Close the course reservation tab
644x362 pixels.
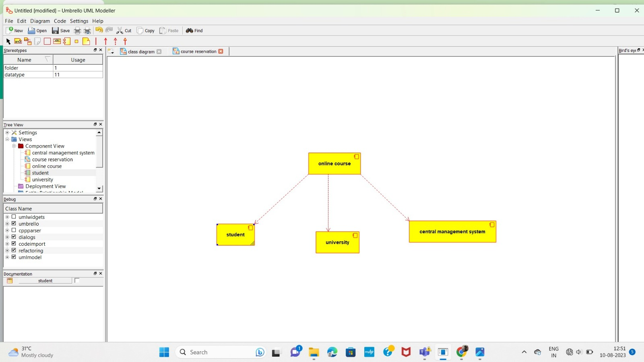[221, 51]
